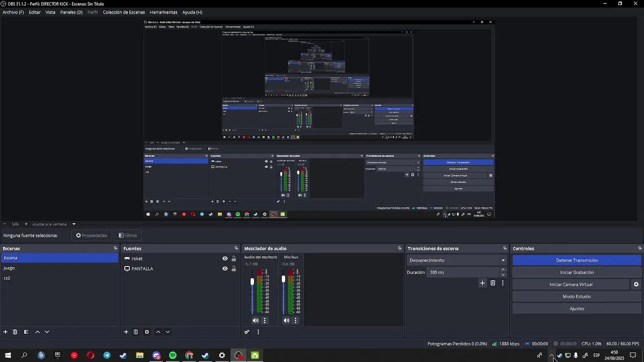Pop out the Fuentes panel
The image size is (644, 362).
[236, 248]
